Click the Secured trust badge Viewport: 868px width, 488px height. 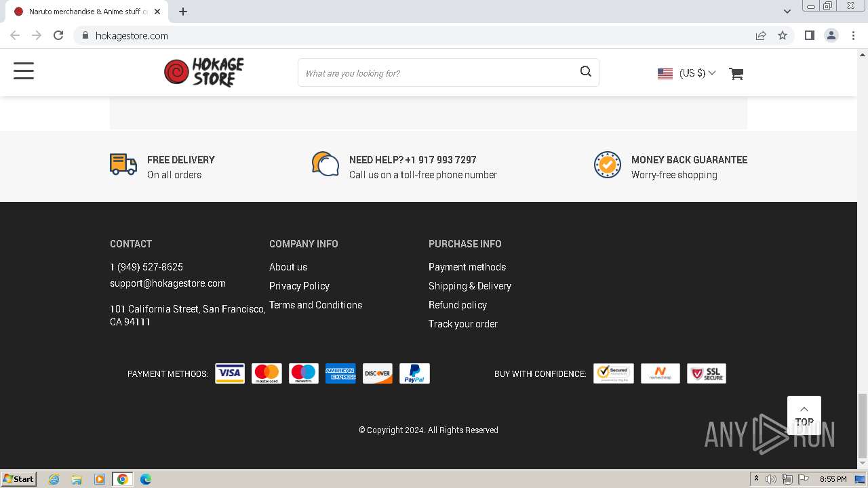tap(614, 373)
